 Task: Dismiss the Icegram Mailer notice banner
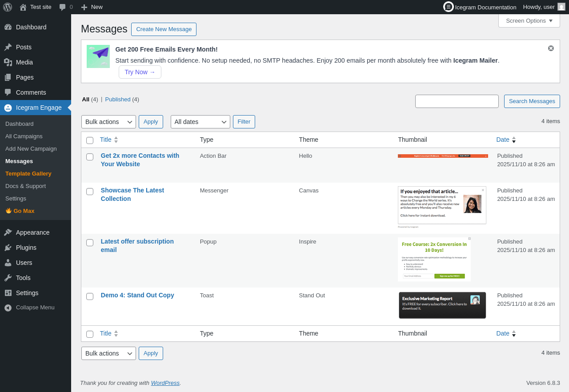(x=551, y=48)
